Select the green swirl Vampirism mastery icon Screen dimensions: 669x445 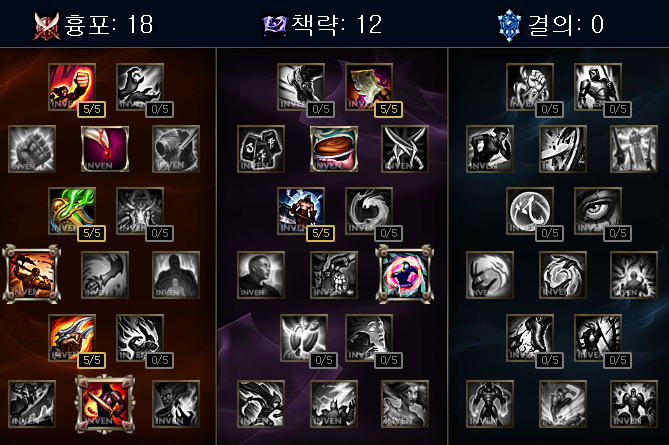point(72,211)
